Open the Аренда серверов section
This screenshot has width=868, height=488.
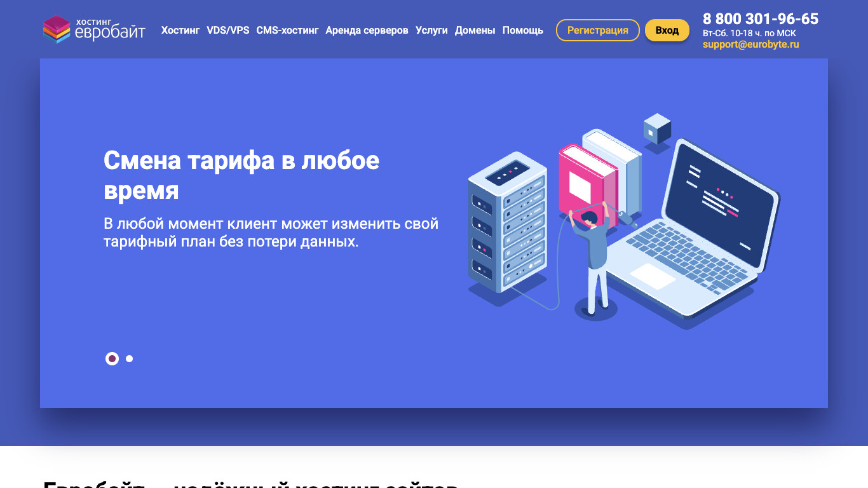pyautogui.click(x=367, y=30)
